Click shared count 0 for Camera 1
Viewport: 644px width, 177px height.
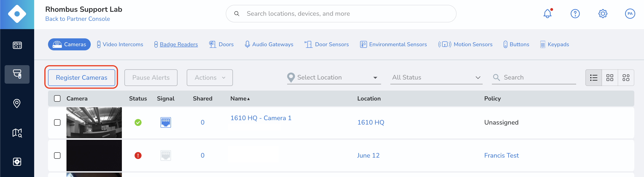click(202, 122)
